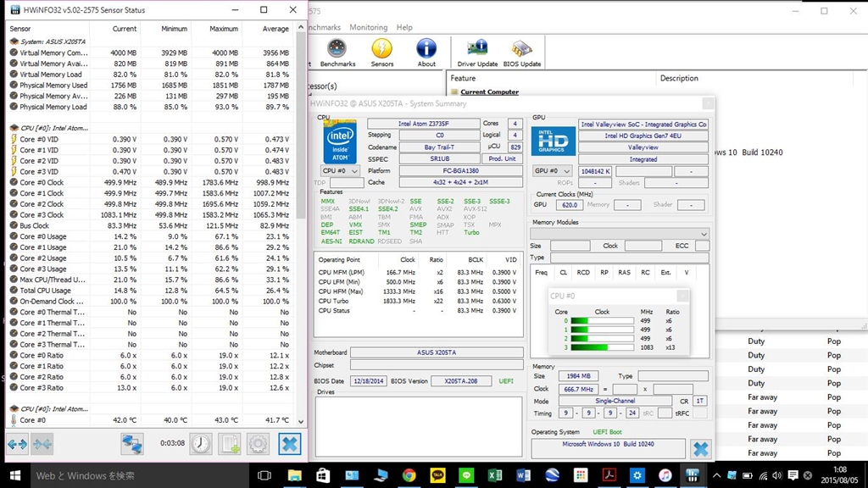Click the clock reset icon in Sensor Status
868x488 pixels.
tap(201, 443)
